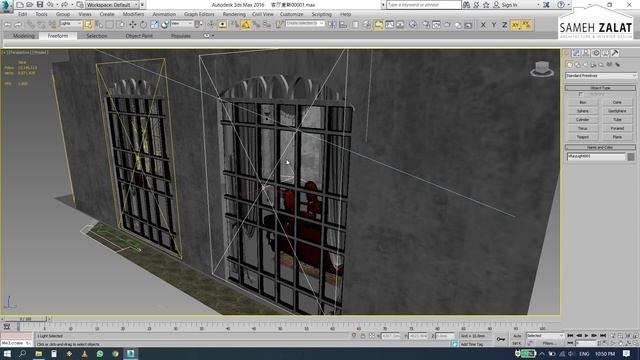Screen dimensions: 640x360
Task: Toggle the Set Key mode button
Action: tap(517, 344)
